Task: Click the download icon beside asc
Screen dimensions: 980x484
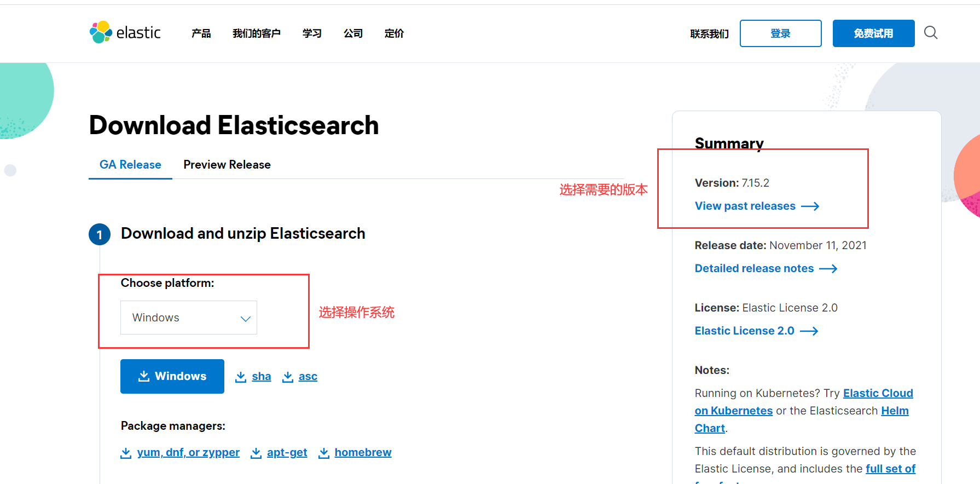Action: [x=287, y=377]
